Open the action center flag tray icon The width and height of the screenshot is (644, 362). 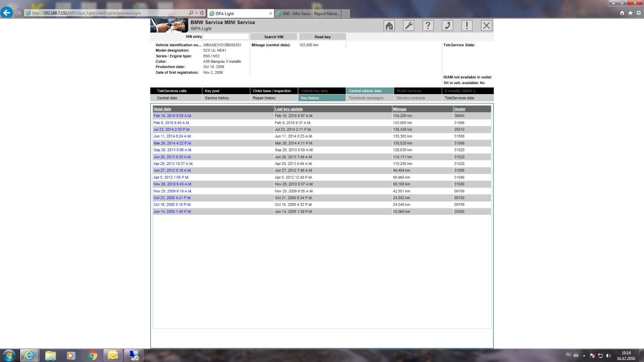tap(592, 356)
